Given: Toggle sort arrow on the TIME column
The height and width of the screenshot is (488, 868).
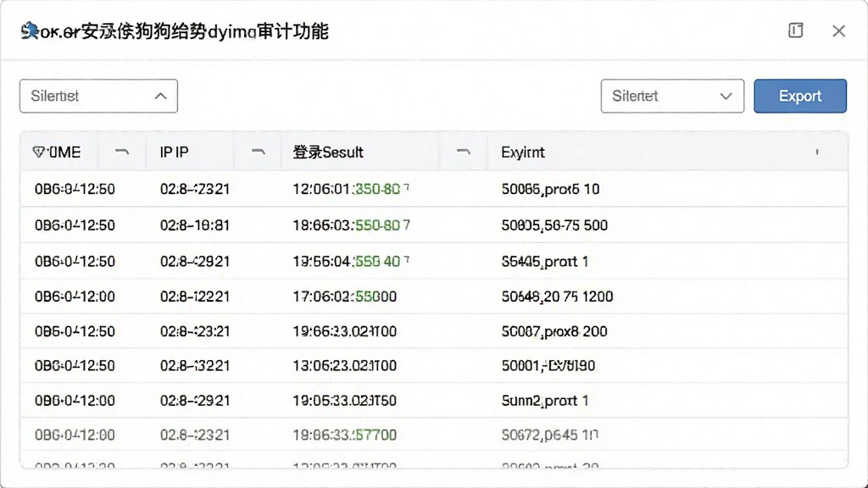Looking at the screenshot, I should (x=122, y=151).
